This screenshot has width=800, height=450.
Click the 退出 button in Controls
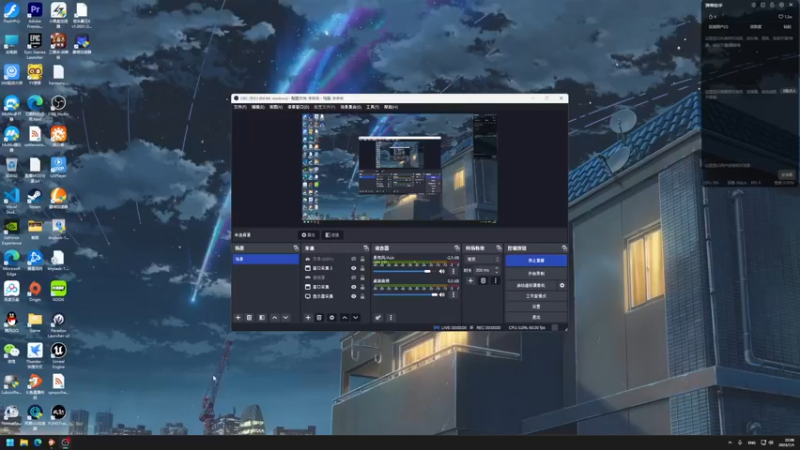click(x=536, y=317)
